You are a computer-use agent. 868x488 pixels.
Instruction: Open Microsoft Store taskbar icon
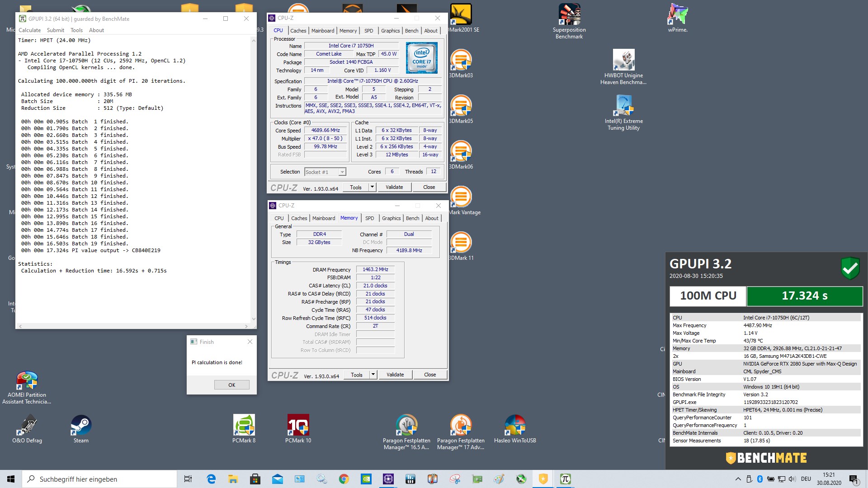click(x=255, y=479)
